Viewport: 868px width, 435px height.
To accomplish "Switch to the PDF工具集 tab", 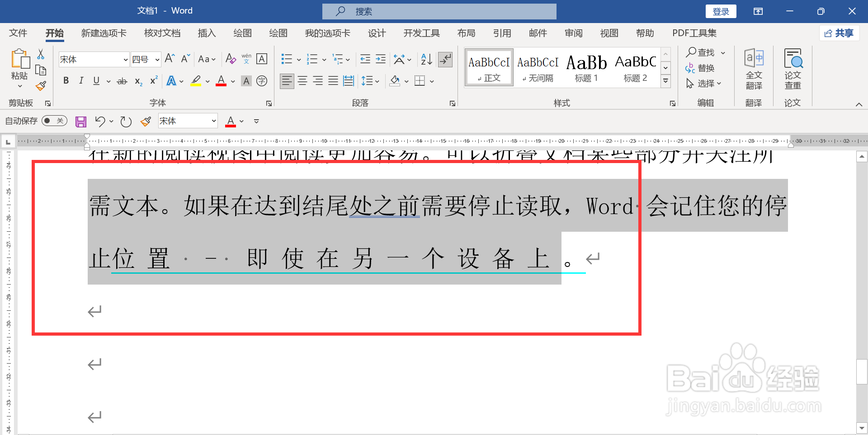I will coord(694,33).
